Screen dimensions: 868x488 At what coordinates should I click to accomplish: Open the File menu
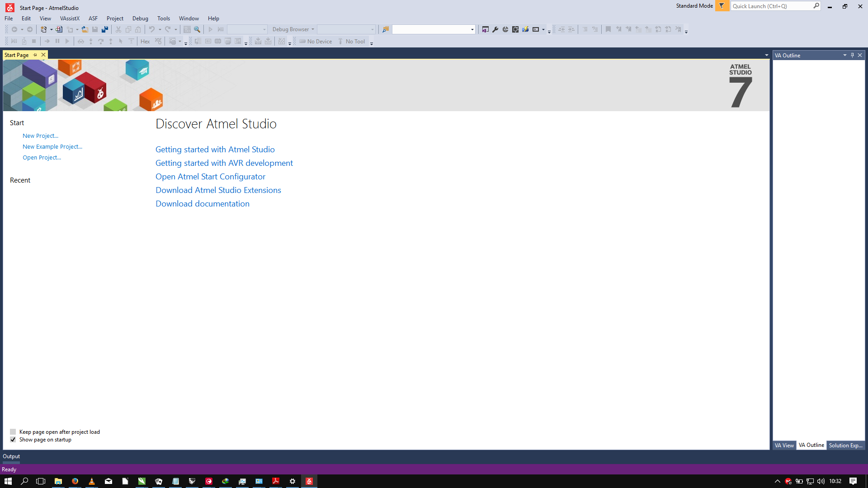[9, 19]
